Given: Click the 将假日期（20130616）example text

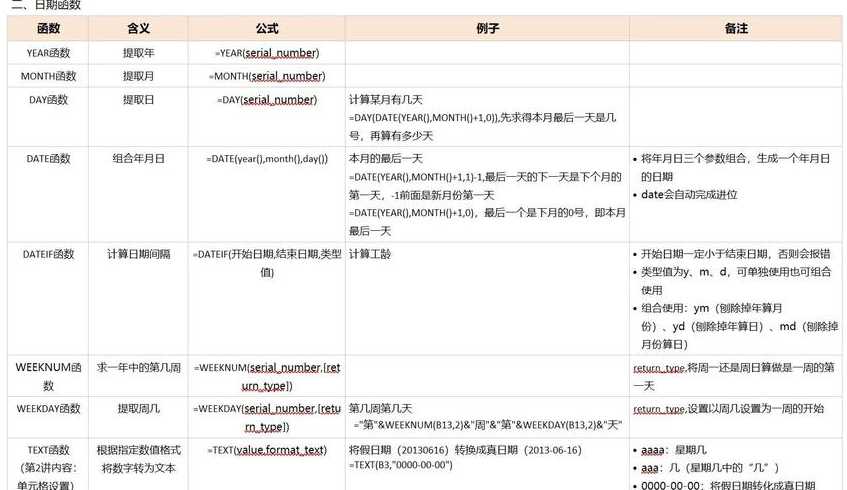Looking at the screenshot, I should coord(465,450).
